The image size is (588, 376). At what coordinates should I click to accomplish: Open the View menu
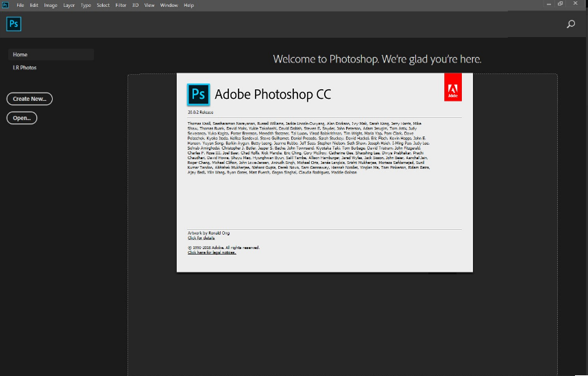(149, 5)
